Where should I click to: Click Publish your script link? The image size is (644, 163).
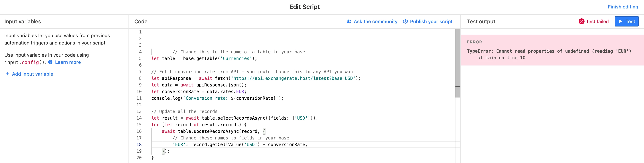pyautogui.click(x=431, y=22)
